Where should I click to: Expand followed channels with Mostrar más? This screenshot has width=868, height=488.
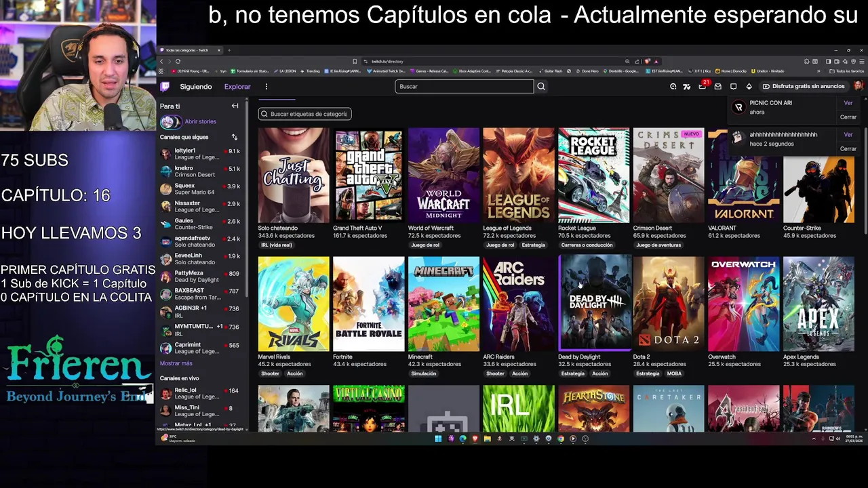pyautogui.click(x=176, y=364)
